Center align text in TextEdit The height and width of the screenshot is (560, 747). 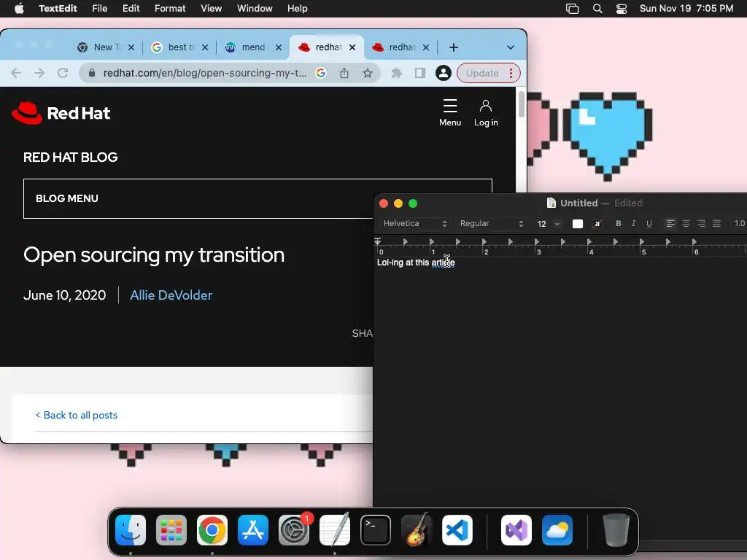(686, 223)
